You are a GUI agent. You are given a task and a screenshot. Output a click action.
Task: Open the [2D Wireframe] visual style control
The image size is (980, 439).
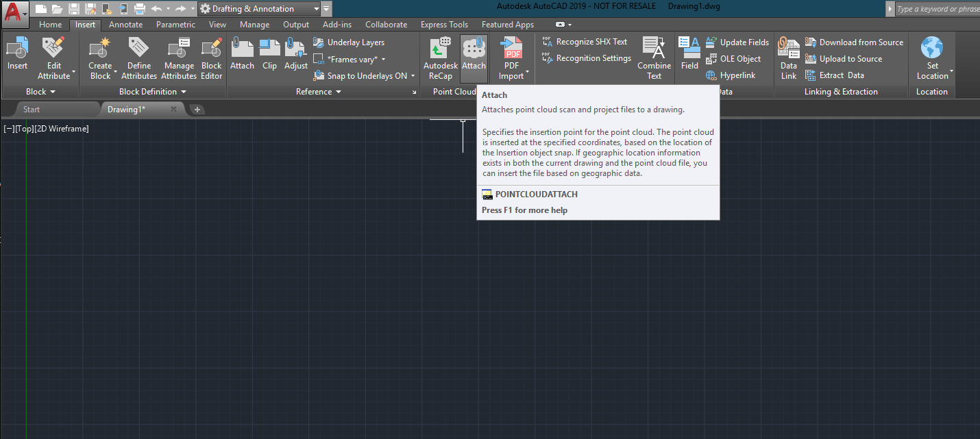(x=62, y=129)
